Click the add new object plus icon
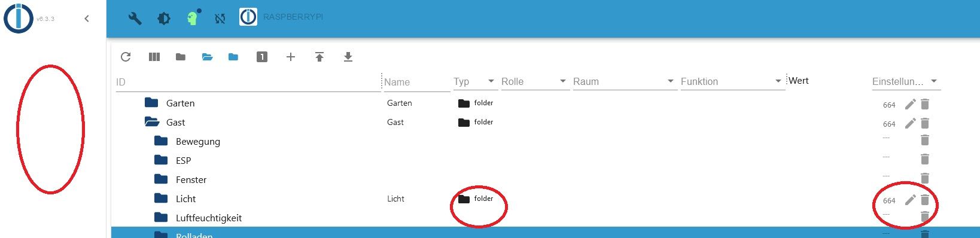 291,57
